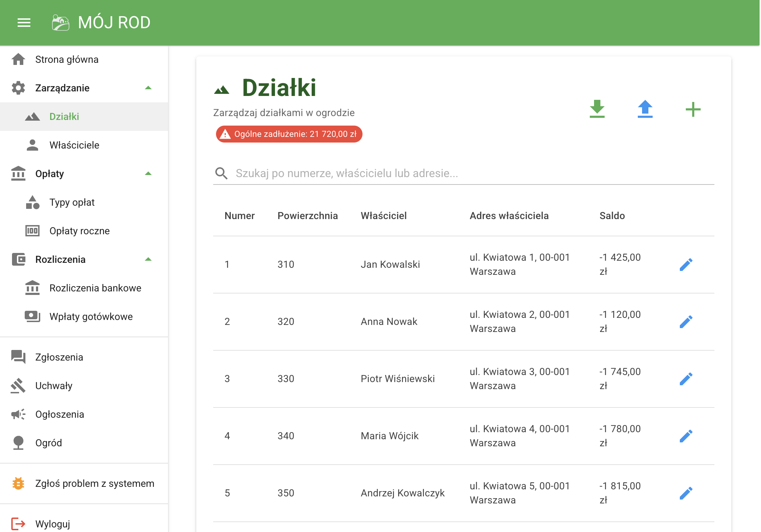The image size is (761, 532).
Task: Edit plot 1 with the pencil icon
Action: (x=686, y=265)
